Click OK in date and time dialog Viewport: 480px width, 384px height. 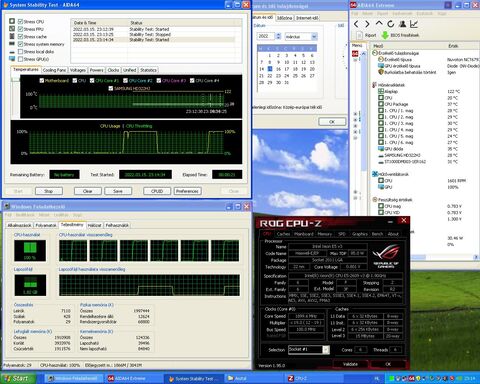(x=332, y=122)
